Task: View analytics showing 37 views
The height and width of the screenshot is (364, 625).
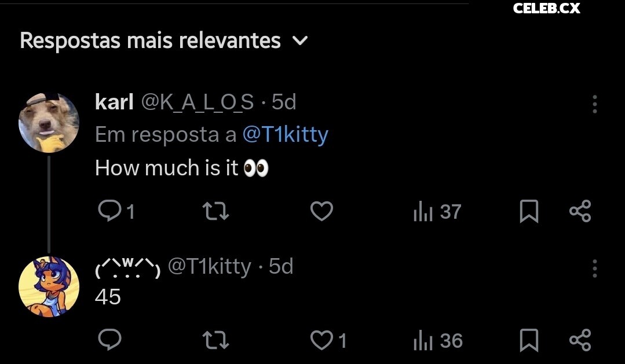Action: click(x=437, y=212)
